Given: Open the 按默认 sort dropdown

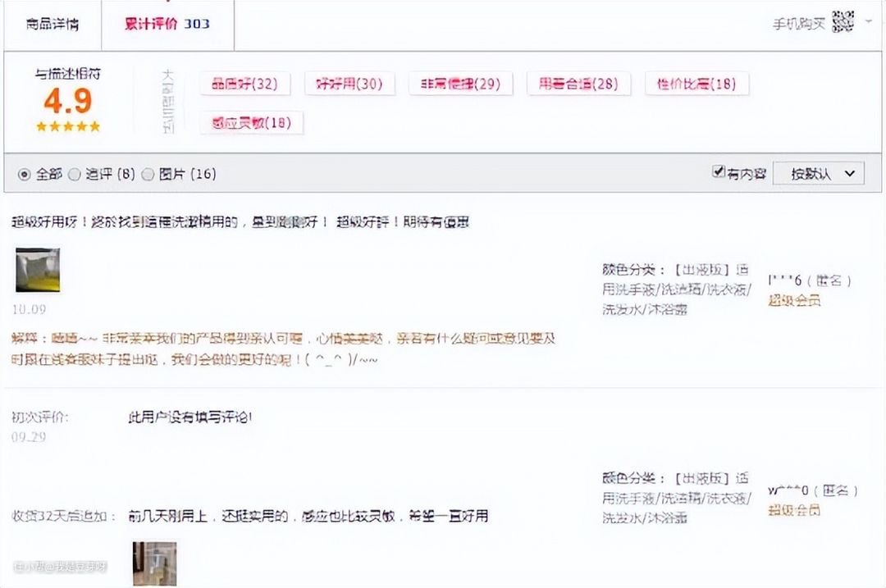Looking at the screenshot, I should (818, 174).
